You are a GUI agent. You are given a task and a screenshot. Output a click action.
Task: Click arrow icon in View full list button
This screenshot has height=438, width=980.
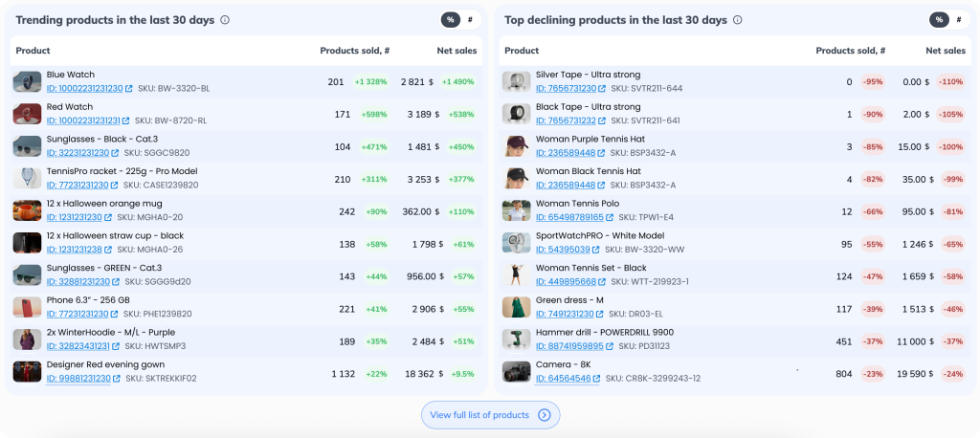click(545, 415)
